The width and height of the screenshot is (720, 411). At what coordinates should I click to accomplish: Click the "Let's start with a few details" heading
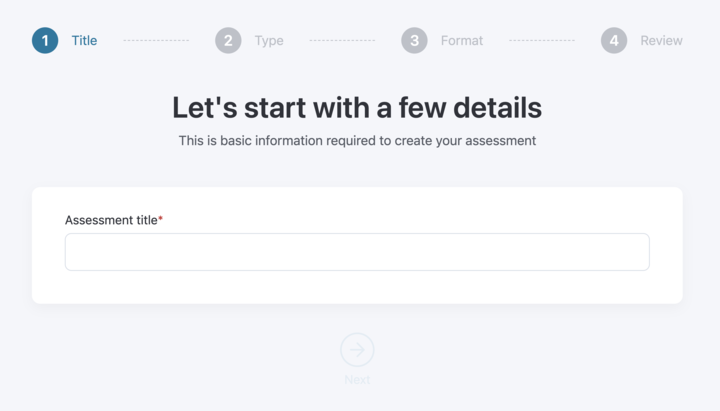pos(357,107)
